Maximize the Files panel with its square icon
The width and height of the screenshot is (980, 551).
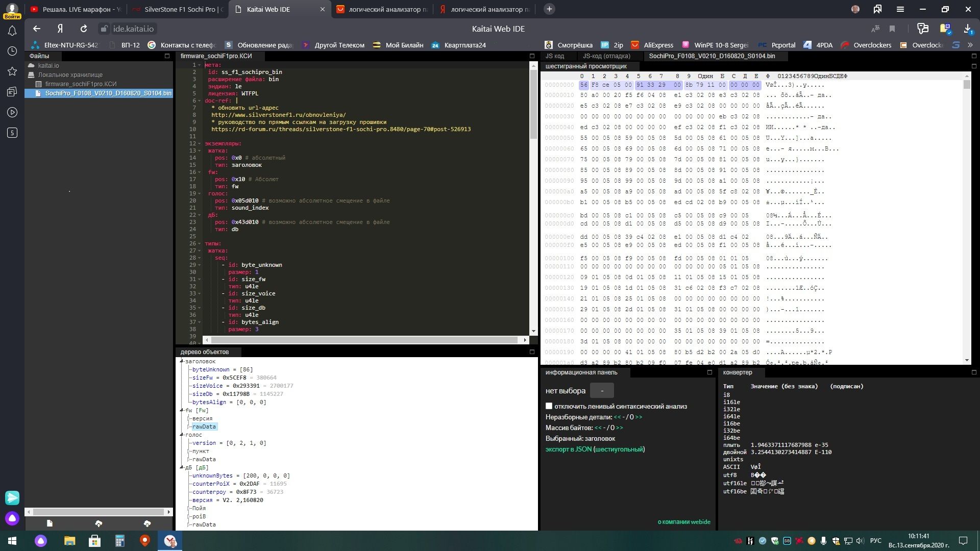point(167,56)
